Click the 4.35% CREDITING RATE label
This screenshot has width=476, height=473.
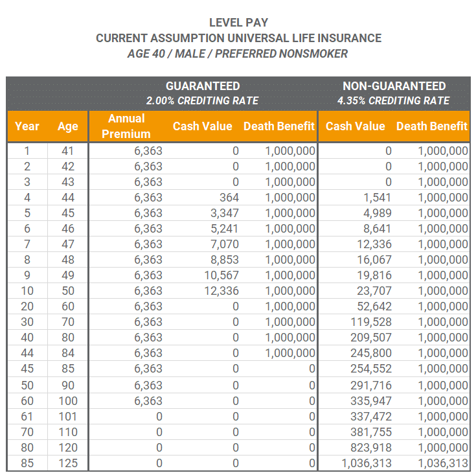click(394, 100)
